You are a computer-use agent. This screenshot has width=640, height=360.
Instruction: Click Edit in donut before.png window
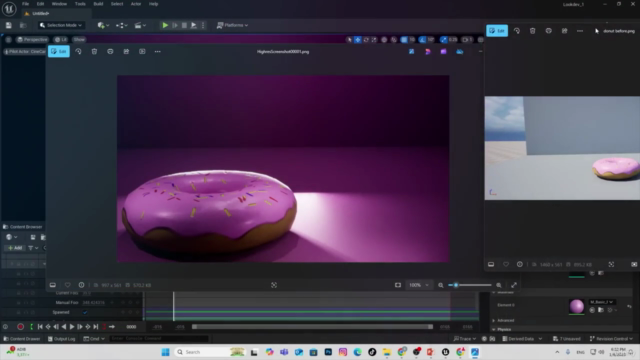point(497,31)
